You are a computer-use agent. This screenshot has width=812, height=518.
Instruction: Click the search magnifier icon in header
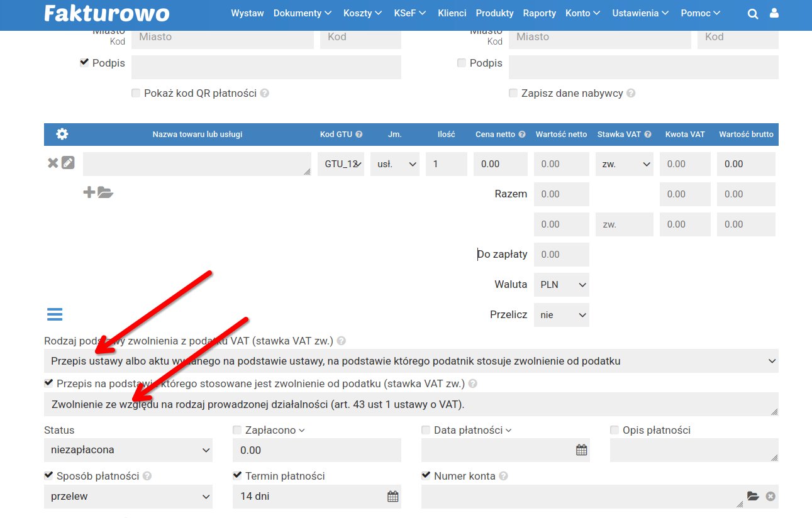[x=752, y=14]
